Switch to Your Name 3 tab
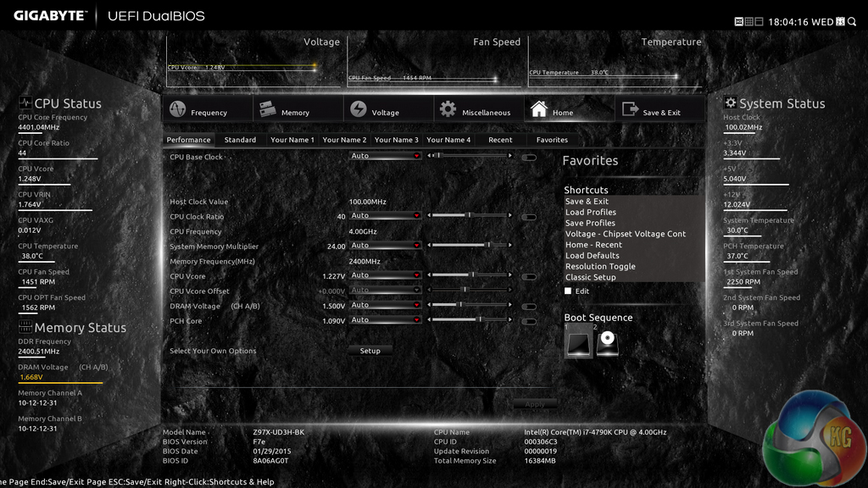This screenshot has width=868, height=488. [397, 140]
